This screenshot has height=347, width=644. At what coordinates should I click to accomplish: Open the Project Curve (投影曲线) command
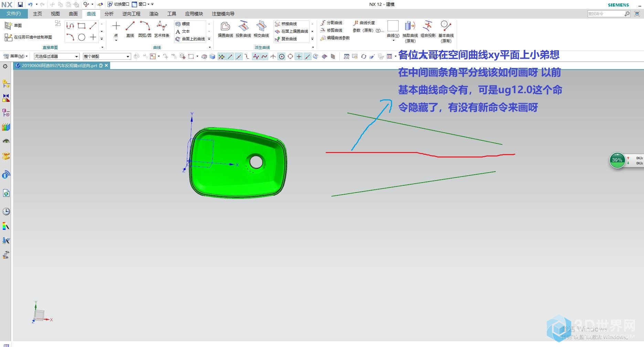click(x=243, y=29)
